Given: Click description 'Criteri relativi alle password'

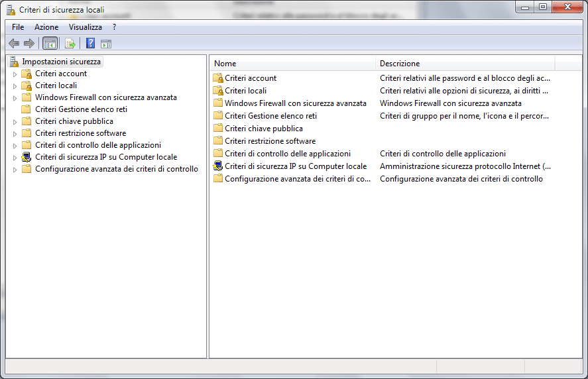Looking at the screenshot, I should [465, 78].
